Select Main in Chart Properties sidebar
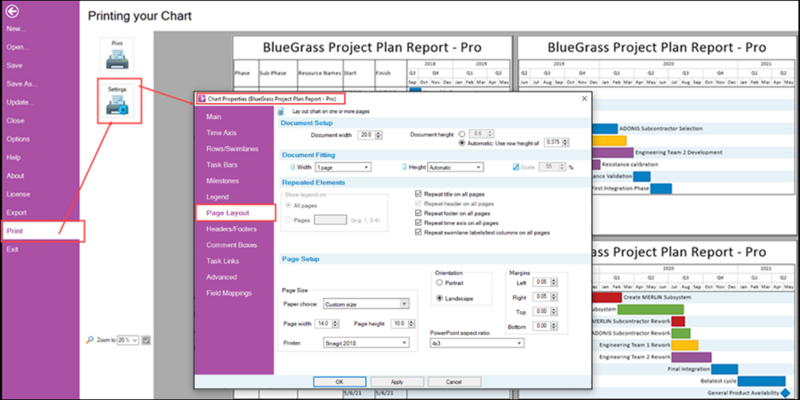 214,117
